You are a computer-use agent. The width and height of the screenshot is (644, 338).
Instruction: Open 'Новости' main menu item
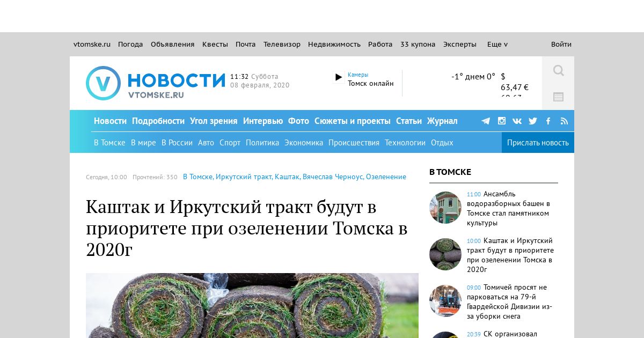coord(110,121)
